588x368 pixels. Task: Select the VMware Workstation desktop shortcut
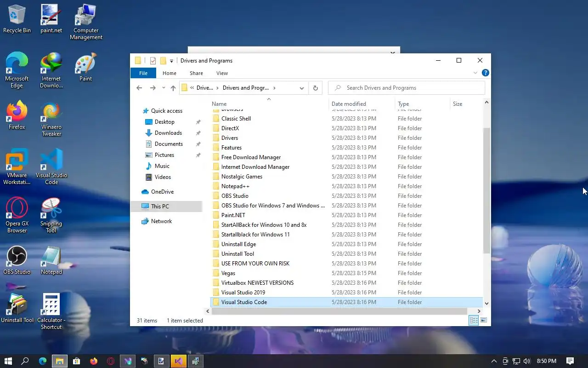point(17,167)
